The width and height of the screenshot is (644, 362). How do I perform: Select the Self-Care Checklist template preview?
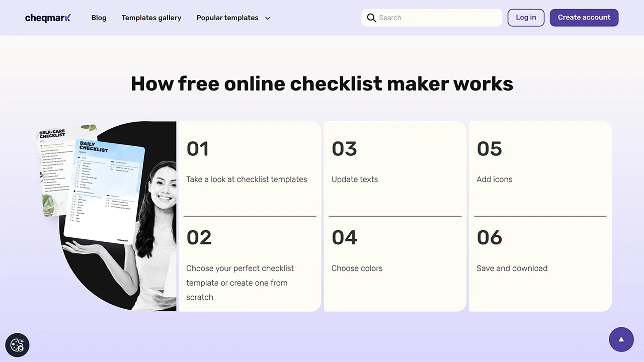click(x=55, y=166)
